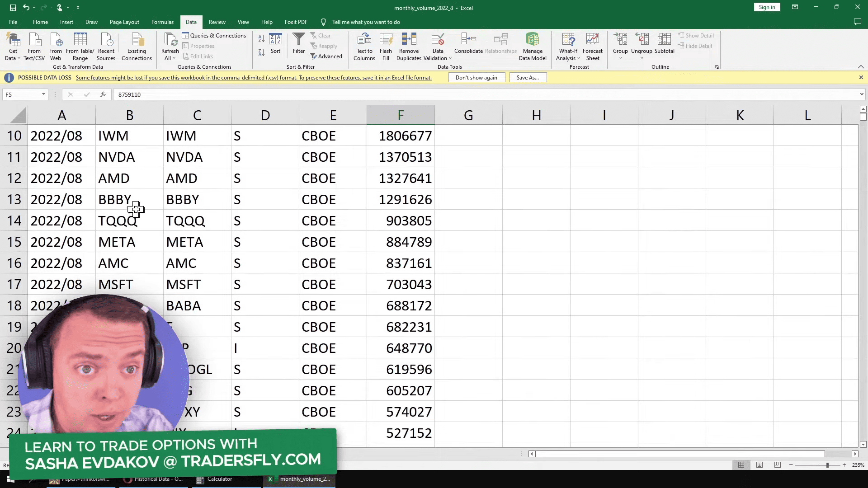Click the zoom out minus button

791,465
